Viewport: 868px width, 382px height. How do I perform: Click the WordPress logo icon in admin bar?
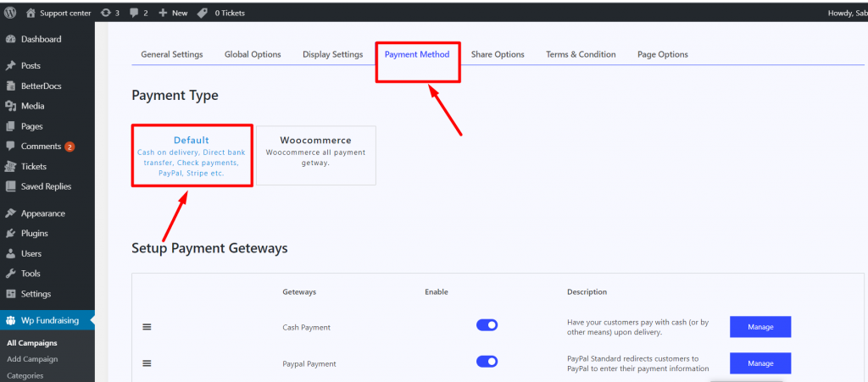coord(10,13)
